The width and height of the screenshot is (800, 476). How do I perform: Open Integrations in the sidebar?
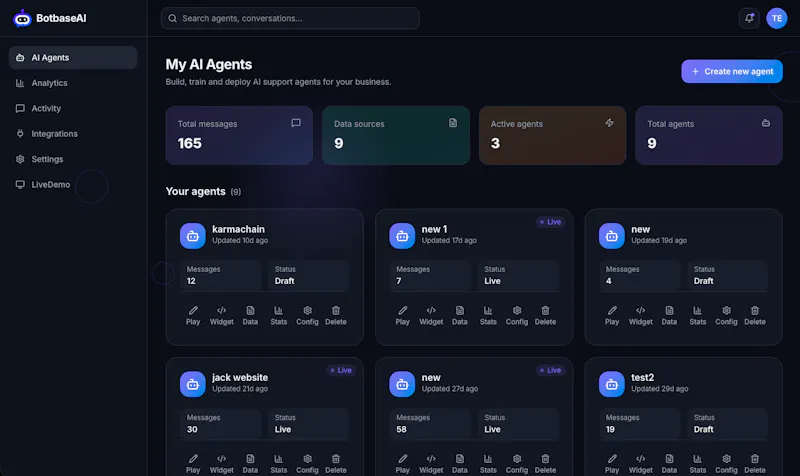pos(73,134)
